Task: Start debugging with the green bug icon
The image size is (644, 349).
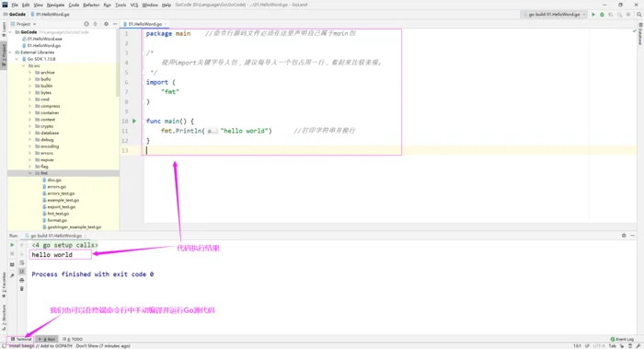Action: [x=602, y=15]
